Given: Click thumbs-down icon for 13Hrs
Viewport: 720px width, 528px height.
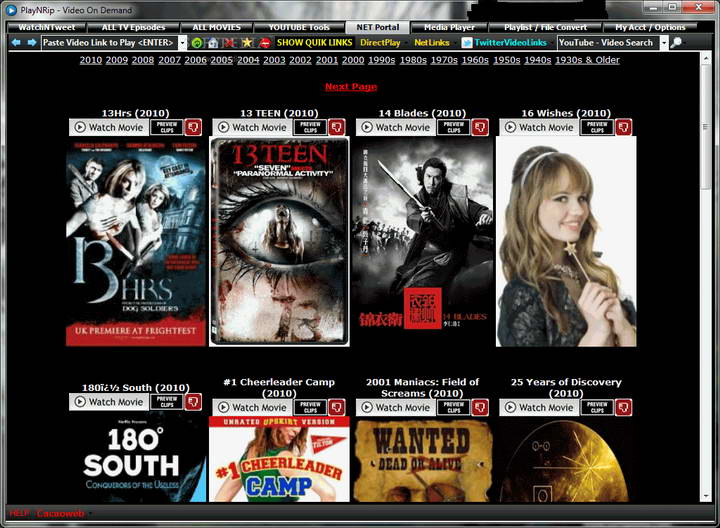Looking at the screenshot, I should tap(193, 127).
